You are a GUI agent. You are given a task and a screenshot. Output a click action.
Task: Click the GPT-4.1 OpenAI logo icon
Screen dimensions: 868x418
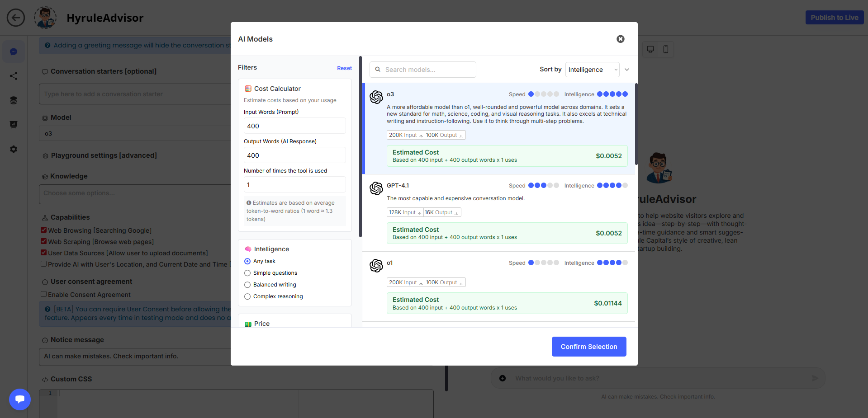click(x=376, y=188)
